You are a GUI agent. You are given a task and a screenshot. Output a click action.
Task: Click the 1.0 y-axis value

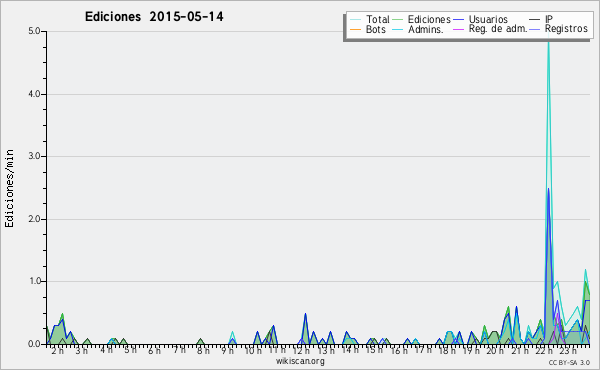34,281
